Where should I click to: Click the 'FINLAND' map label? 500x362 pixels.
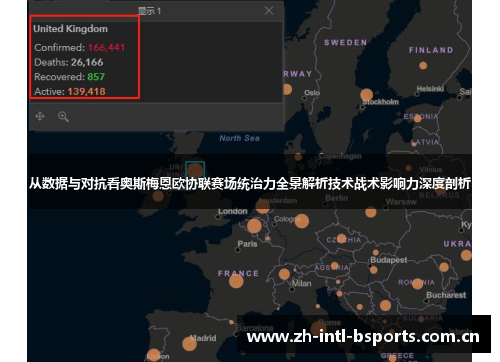tap(431, 50)
